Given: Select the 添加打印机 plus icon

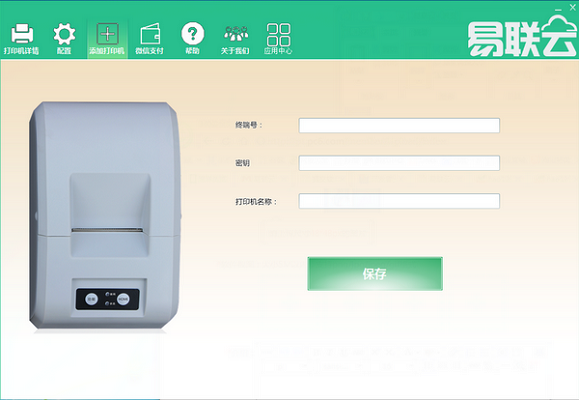Looking at the screenshot, I should (107, 34).
